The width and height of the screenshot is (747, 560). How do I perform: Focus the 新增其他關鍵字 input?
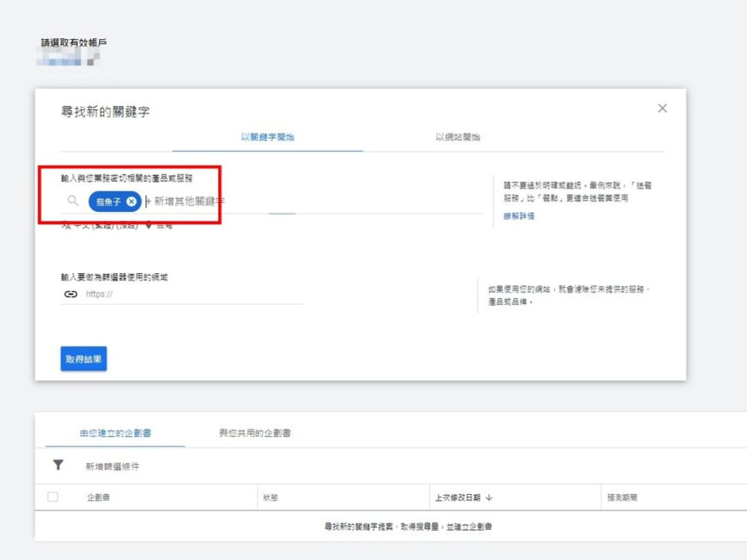tap(189, 201)
